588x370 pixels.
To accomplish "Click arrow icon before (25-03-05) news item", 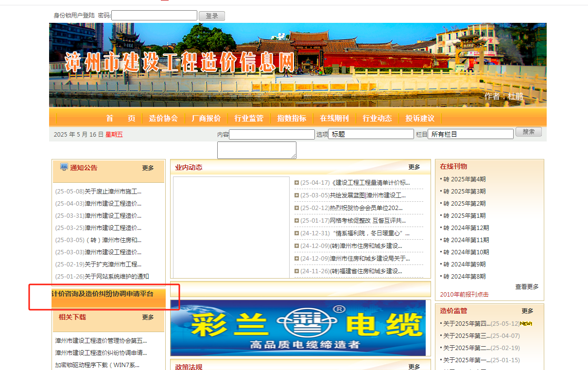I will coord(296,195).
